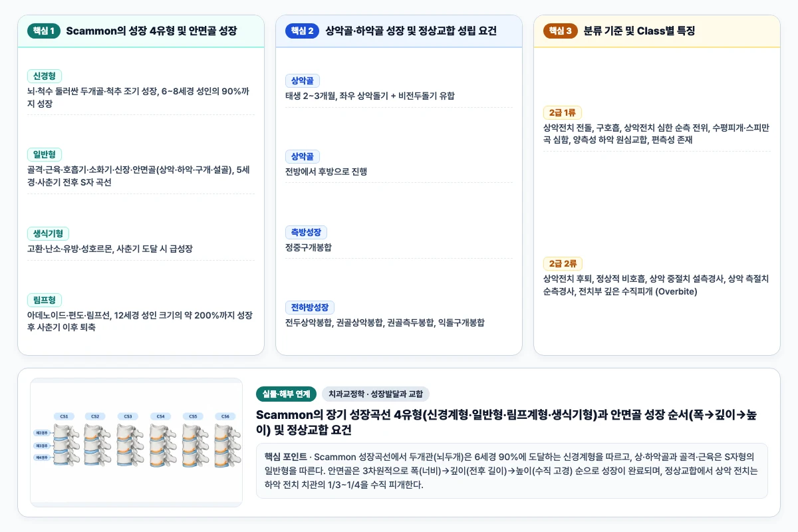Click the 전하방성장 tag
This screenshot has width=798, height=532.
(310, 307)
